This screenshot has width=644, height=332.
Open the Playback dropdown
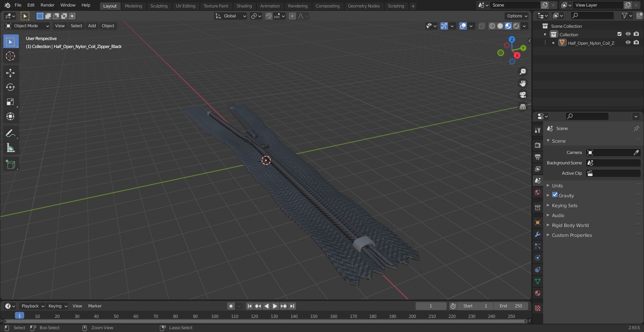pyautogui.click(x=32, y=306)
